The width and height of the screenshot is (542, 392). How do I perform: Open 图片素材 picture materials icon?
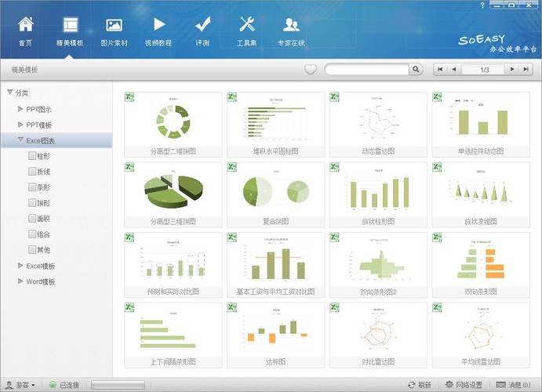tap(114, 25)
